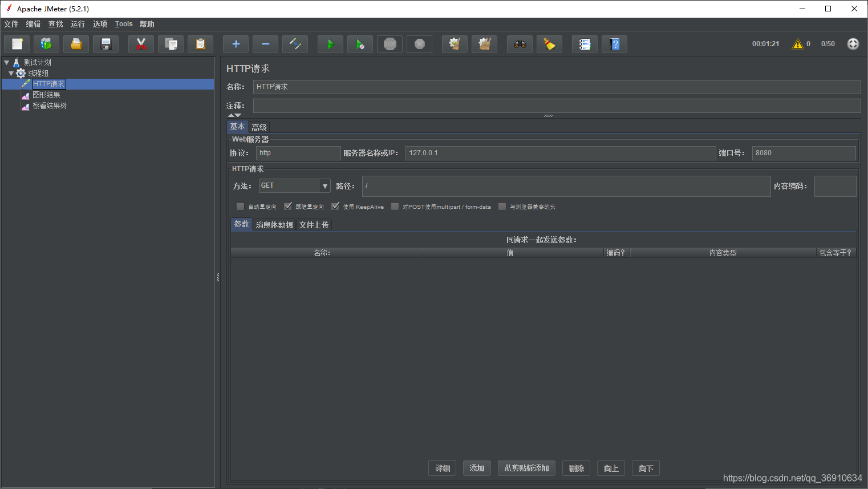Click the 路径 path field

tap(566, 186)
